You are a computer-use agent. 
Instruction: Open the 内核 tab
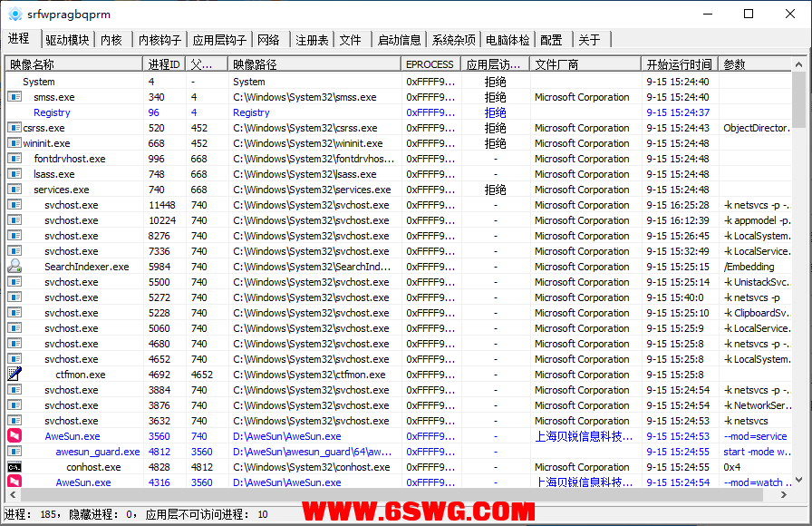pyautogui.click(x=111, y=40)
